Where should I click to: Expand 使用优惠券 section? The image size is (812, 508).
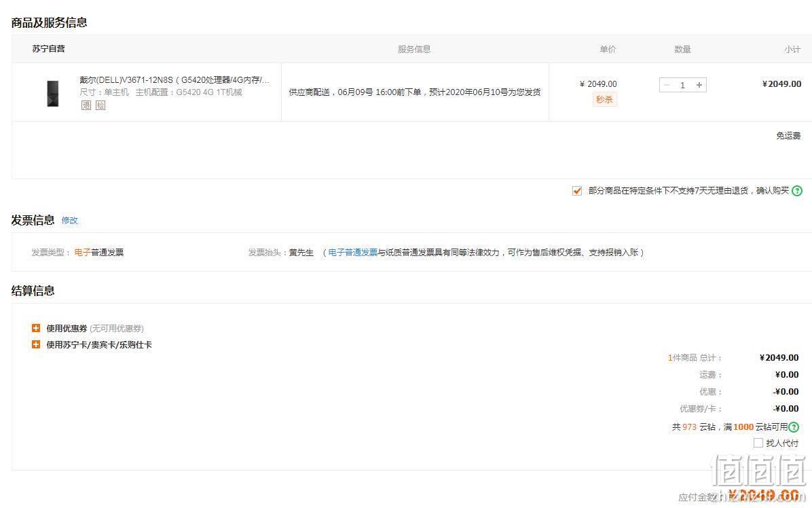36,328
